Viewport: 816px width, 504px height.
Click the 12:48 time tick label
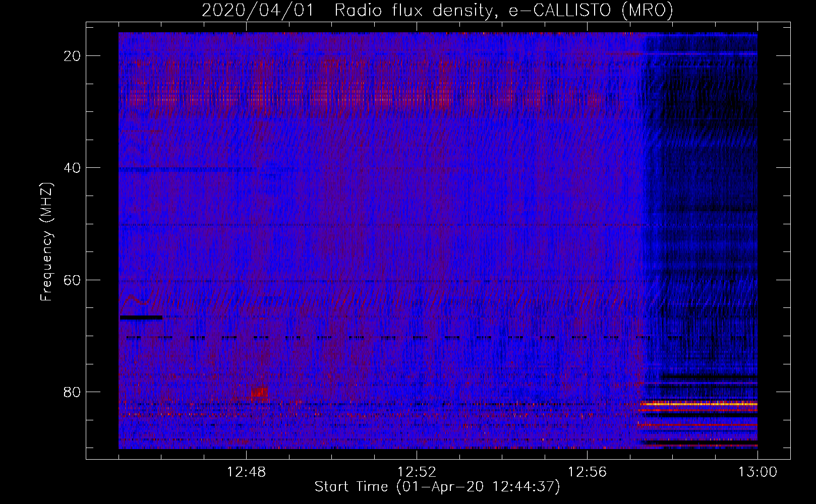(247, 472)
